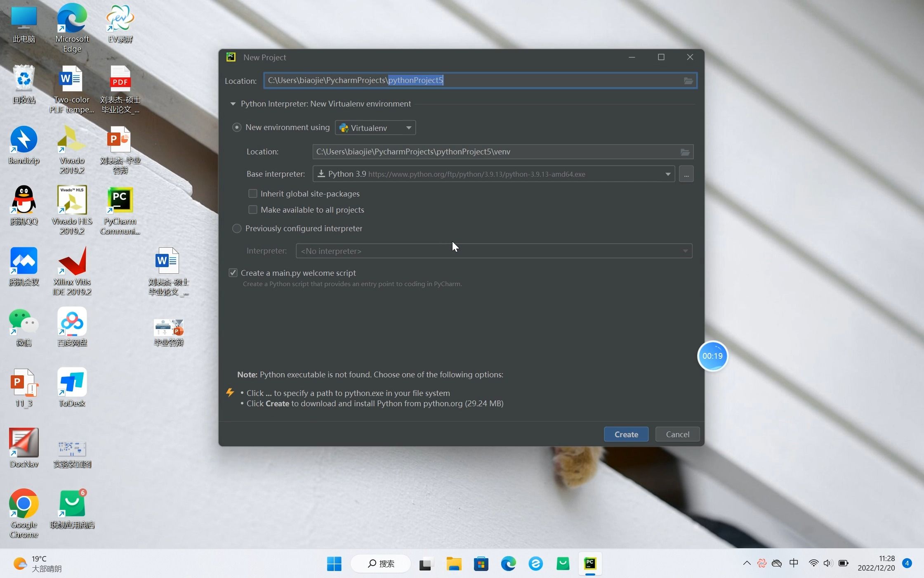Open the Virtualenv environment type dropdown
Viewport: 924px width, 578px height.
pos(408,127)
